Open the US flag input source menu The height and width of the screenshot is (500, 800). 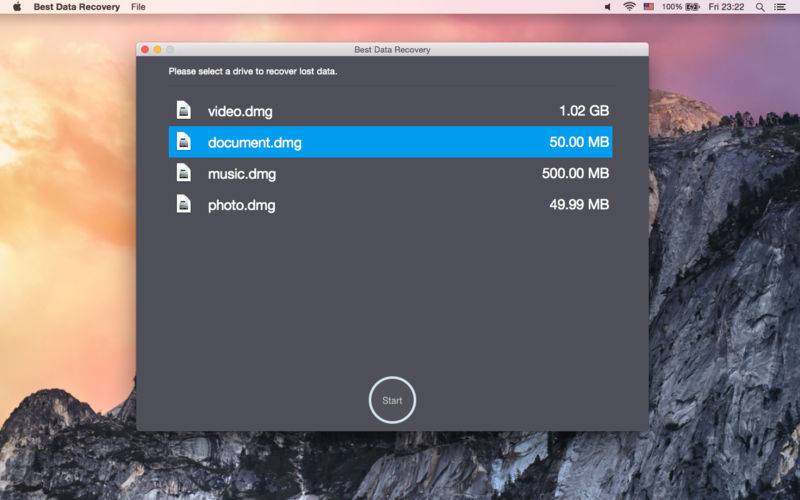pyautogui.click(x=648, y=7)
